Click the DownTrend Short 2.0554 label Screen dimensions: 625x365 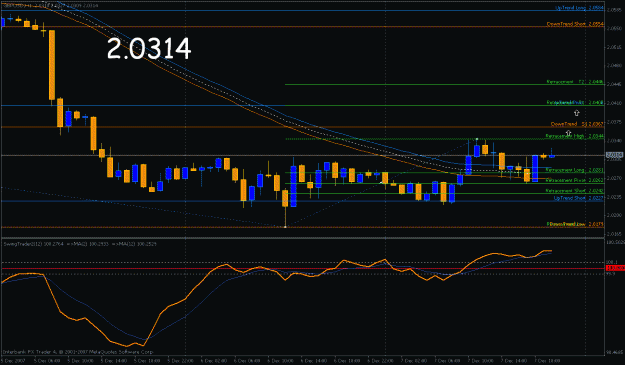pyautogui.click(x=575, y=24)
